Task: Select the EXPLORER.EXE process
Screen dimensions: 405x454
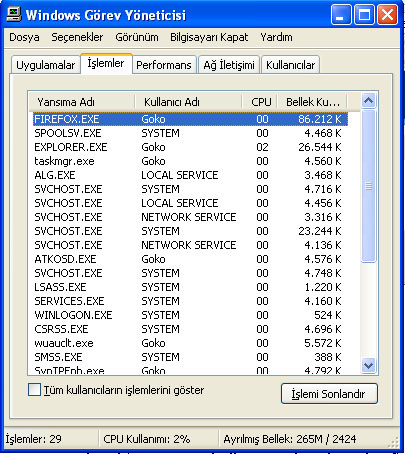Action: point(190,147)
